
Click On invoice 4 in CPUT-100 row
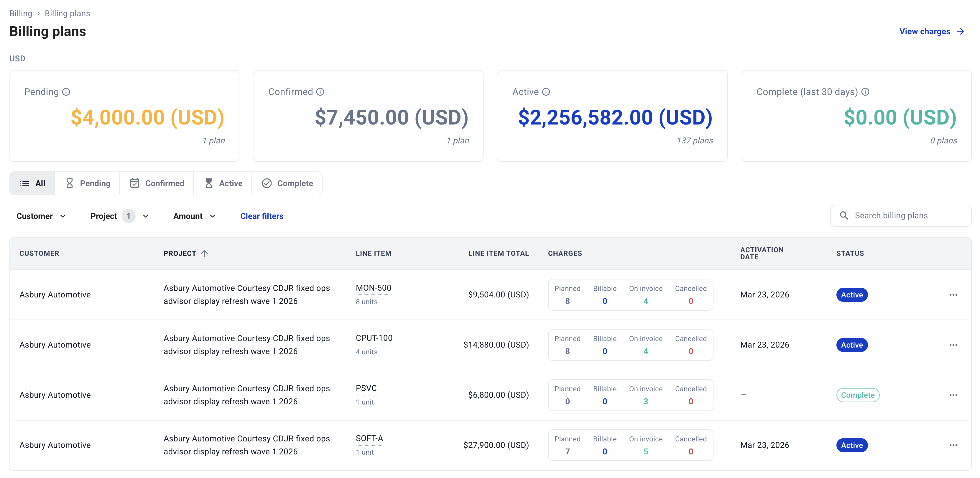point(646,346)
